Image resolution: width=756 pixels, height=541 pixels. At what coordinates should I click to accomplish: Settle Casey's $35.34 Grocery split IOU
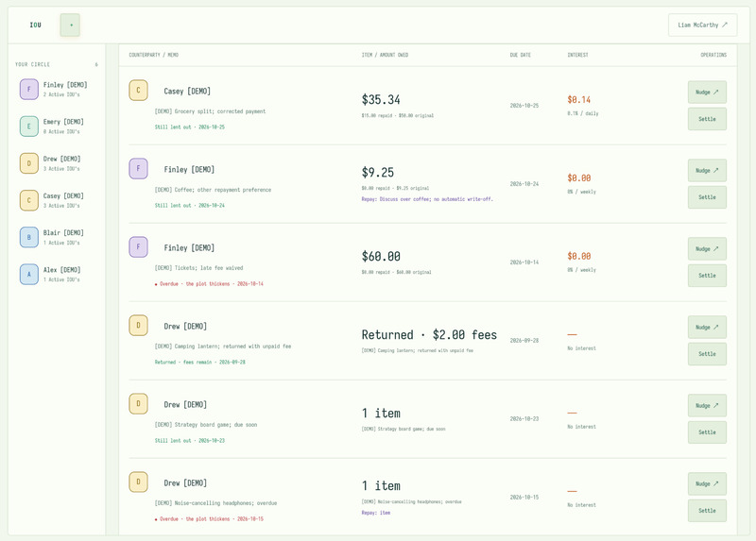[707, 119]
